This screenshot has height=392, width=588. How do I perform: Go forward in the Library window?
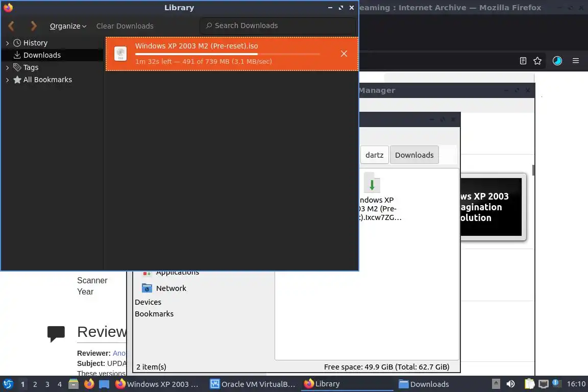(x=34, y=26)
